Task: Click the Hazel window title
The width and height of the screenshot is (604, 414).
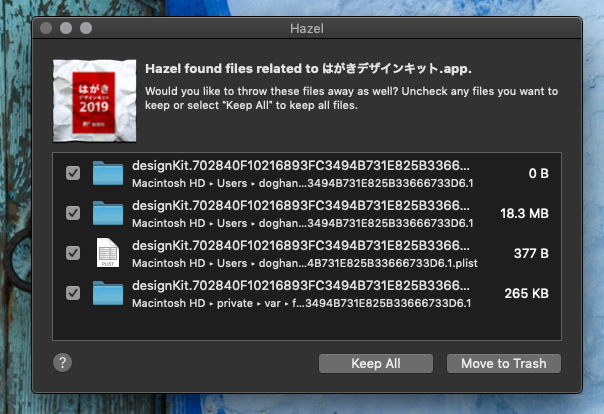Action: click(x=307, y=28)
